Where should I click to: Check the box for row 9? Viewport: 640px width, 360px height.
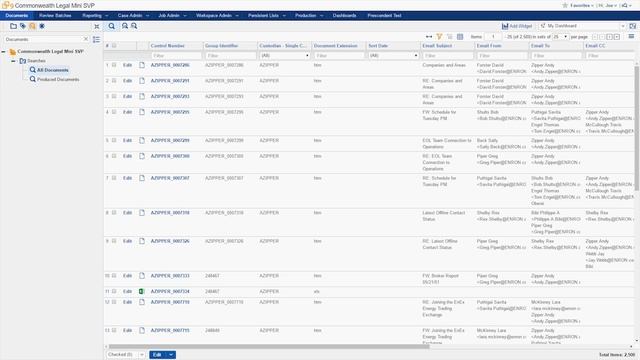tap(114, 241)
